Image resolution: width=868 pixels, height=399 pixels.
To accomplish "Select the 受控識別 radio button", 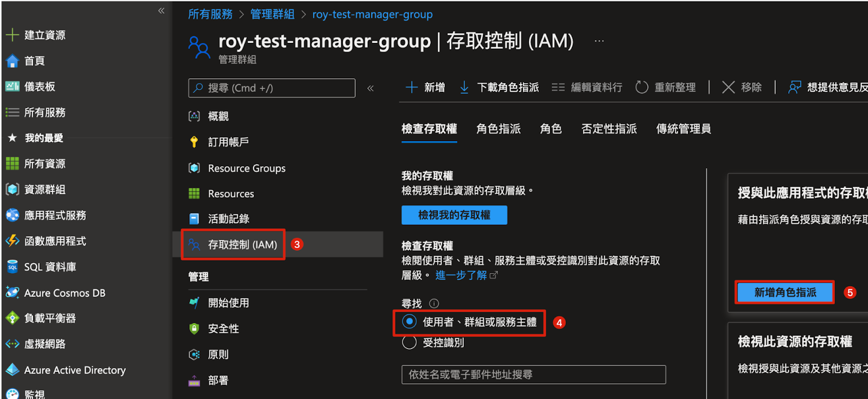I will [410, 343].
